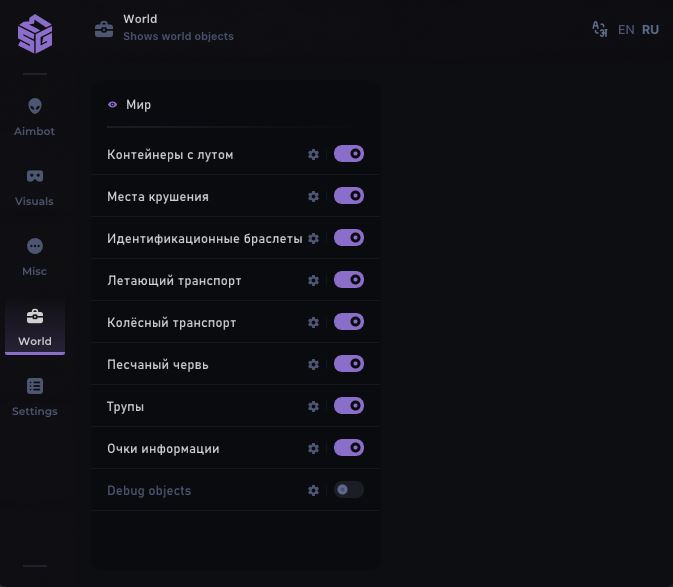The height and width of the screenshot is (587, 673).
Task: Click the purple cube logo icon
Action: [x=35, y=34]
